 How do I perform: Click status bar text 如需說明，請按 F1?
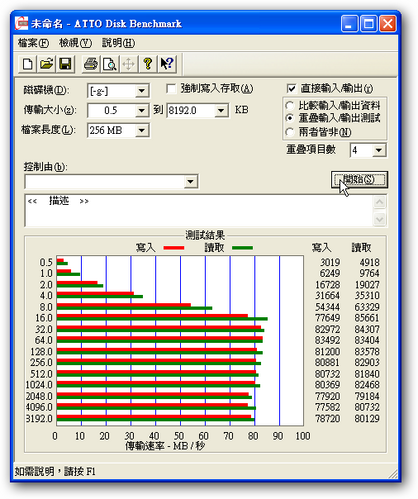coord(55,472)
